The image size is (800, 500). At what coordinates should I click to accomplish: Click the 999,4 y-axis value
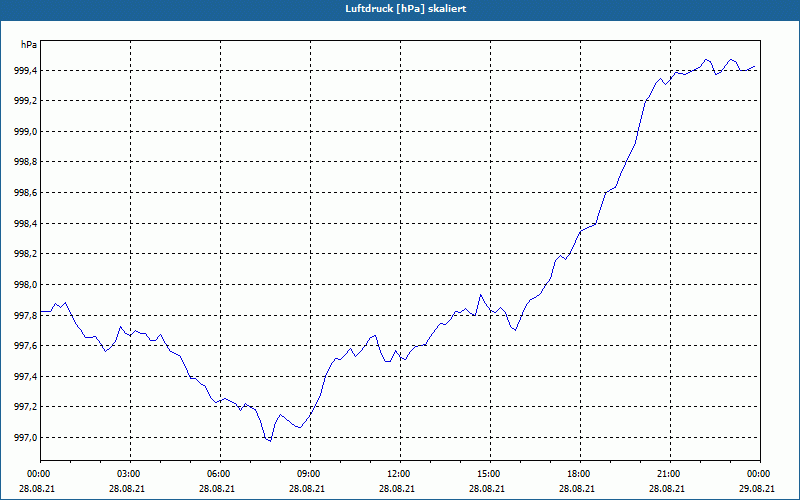click(24, 70)
